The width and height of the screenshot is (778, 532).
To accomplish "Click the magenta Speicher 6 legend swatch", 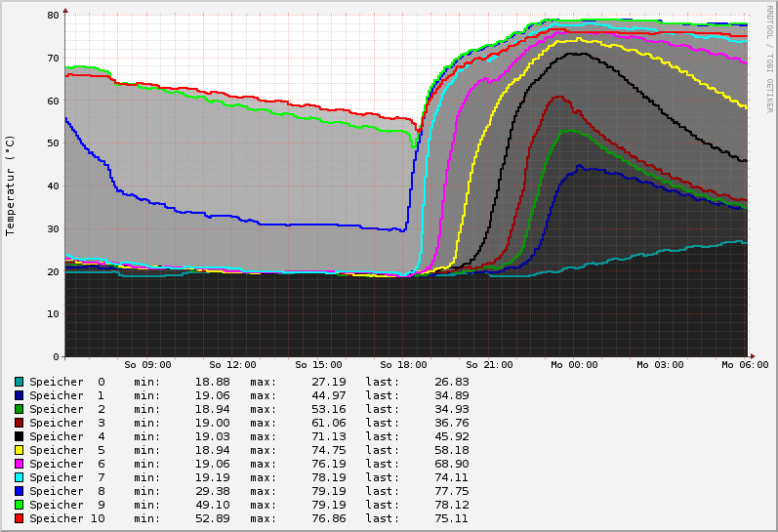I will click(19, 464).
